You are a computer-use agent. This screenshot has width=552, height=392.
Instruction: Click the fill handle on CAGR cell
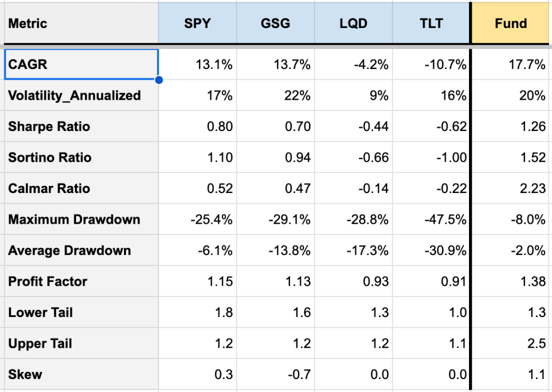pos(158,80)
